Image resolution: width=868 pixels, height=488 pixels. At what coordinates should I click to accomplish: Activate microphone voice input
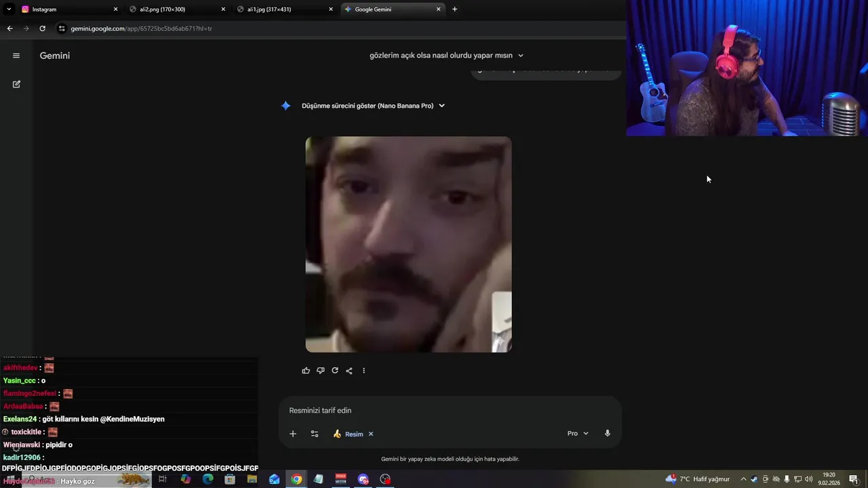coord(608,434)
